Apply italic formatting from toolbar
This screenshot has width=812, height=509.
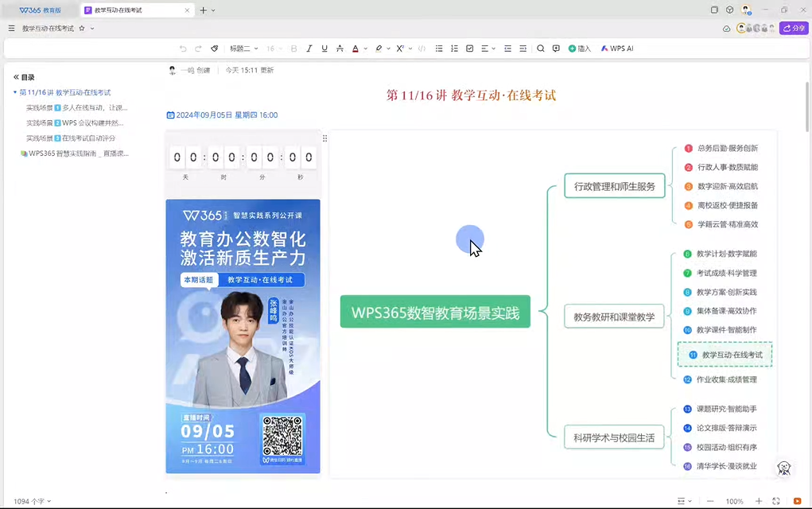[x=309, y=49]
